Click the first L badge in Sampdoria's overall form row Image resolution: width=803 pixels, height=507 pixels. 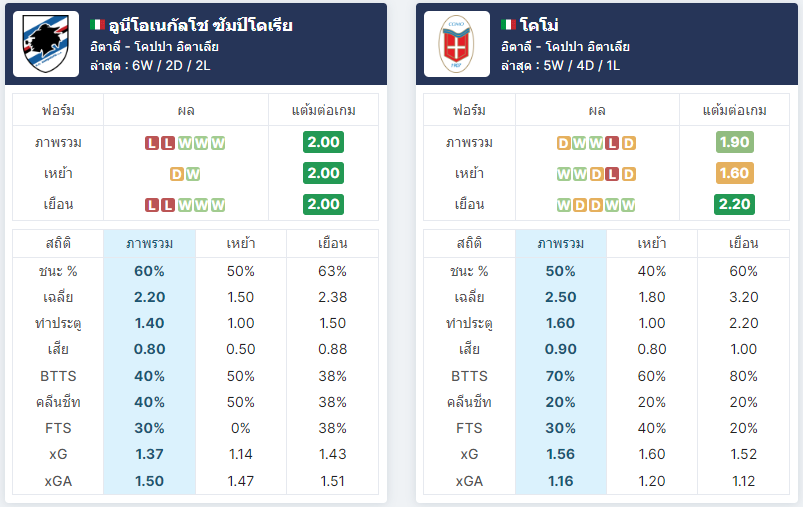(x=152, y=143)
